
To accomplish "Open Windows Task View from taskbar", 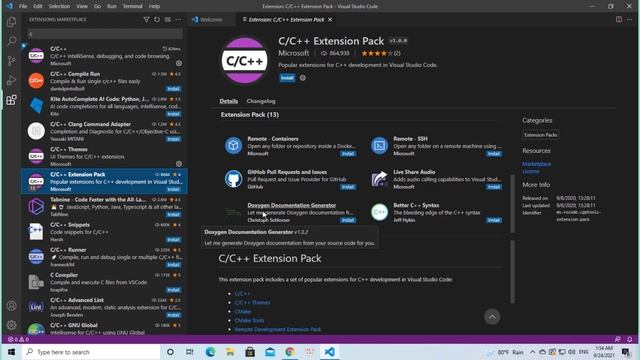I will [190, 352].
